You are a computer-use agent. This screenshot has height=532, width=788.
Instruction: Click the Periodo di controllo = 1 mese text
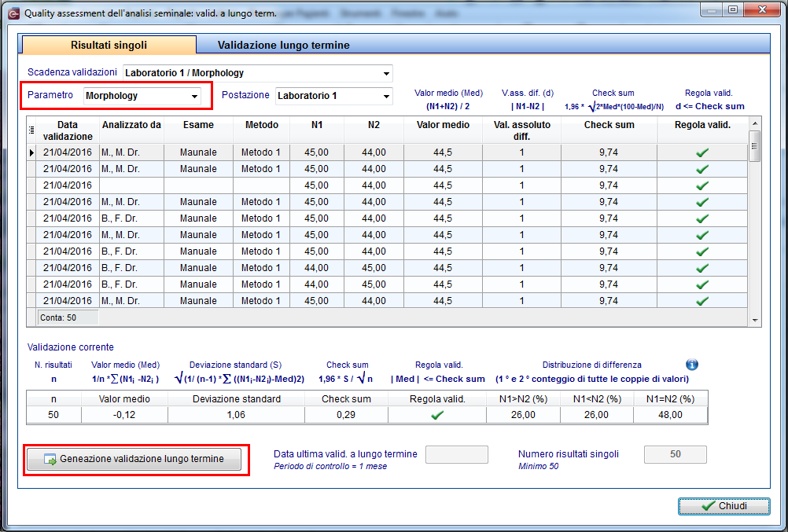[x=330, y=466]
